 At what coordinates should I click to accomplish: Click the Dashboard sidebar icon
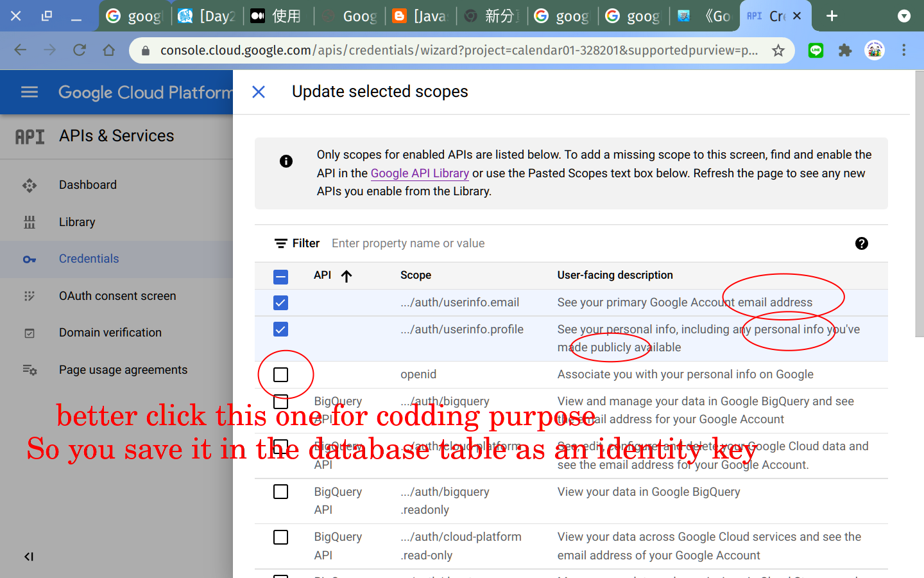[30, 186]
